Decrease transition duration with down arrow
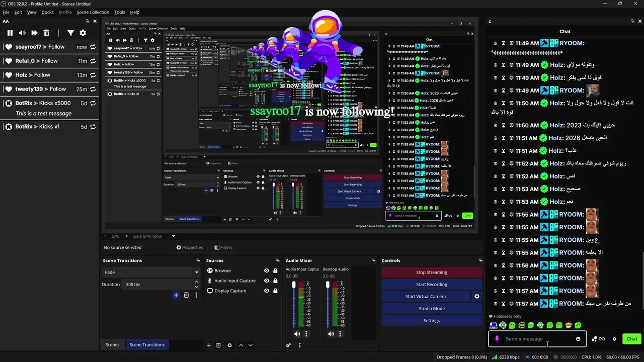This screenshot has height=362, width=644. [x=197, y=286]
